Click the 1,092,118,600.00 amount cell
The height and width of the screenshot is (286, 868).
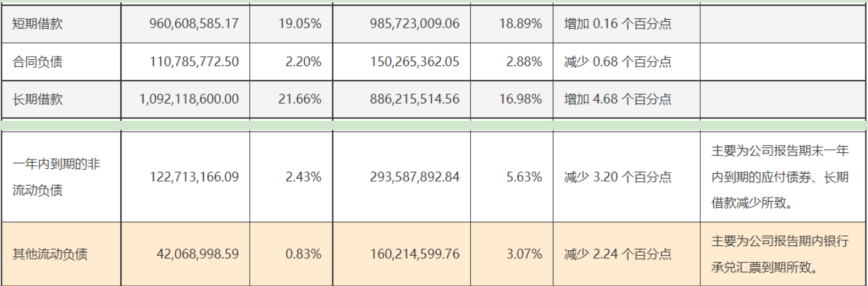click(x=184, y=99)
